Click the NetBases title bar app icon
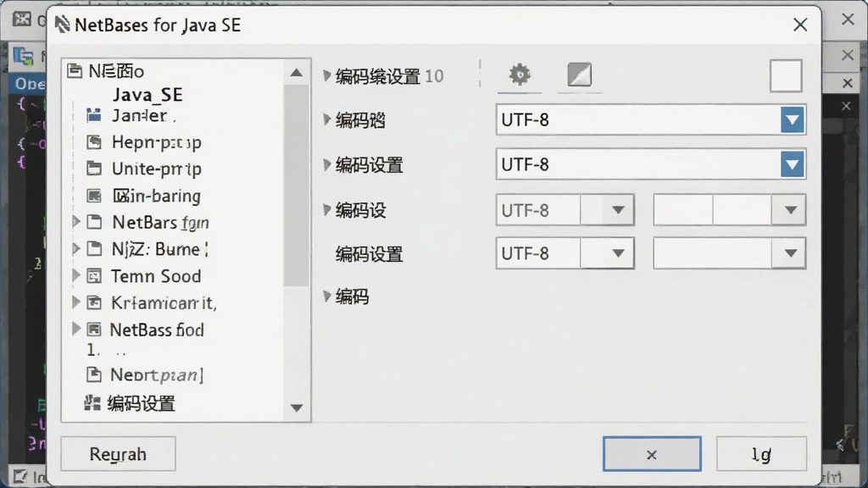The height and width of the screenshot is (488, 868). coord(62,25)
